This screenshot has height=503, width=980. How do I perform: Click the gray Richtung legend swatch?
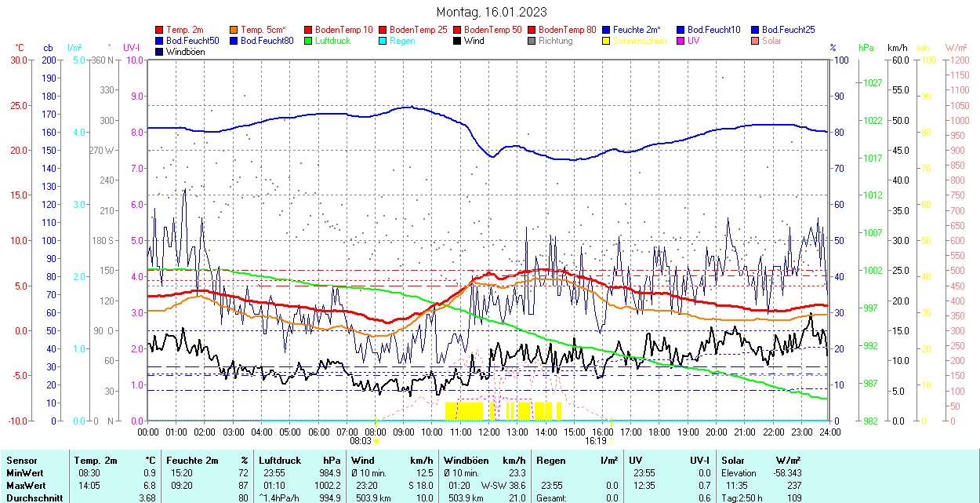tap(532, 41)
